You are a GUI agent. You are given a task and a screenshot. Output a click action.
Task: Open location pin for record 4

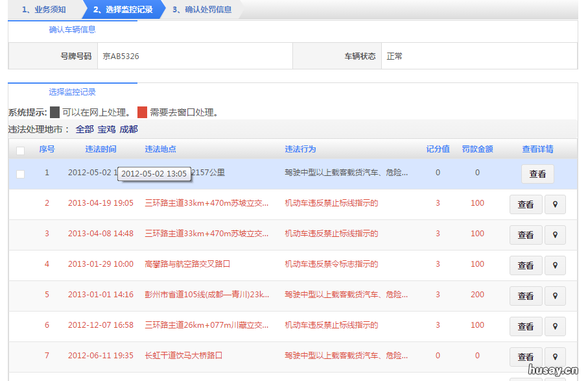click(555, 265)
